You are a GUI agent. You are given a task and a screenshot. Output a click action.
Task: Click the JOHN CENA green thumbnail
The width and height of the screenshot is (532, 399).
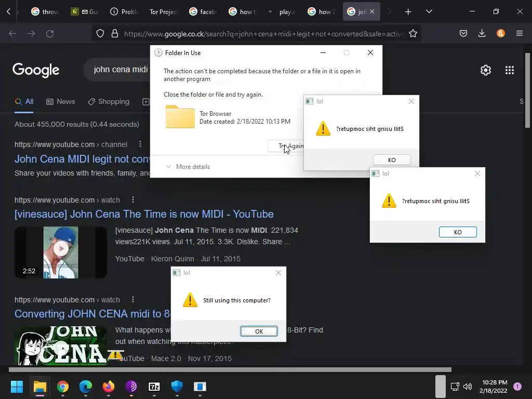click(x=61, y=345)
